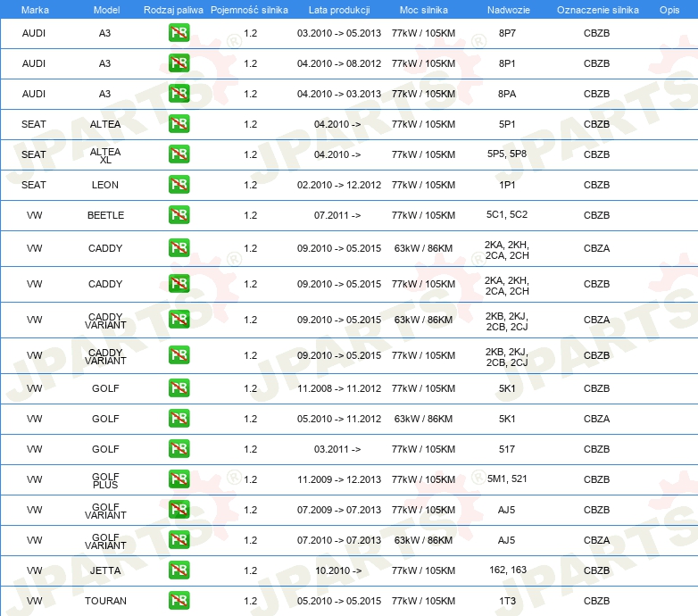The height and width of the screenshot is (616, 698).
Task: Select the GOLF PLUS model cell
Action: tap(105, 480)
